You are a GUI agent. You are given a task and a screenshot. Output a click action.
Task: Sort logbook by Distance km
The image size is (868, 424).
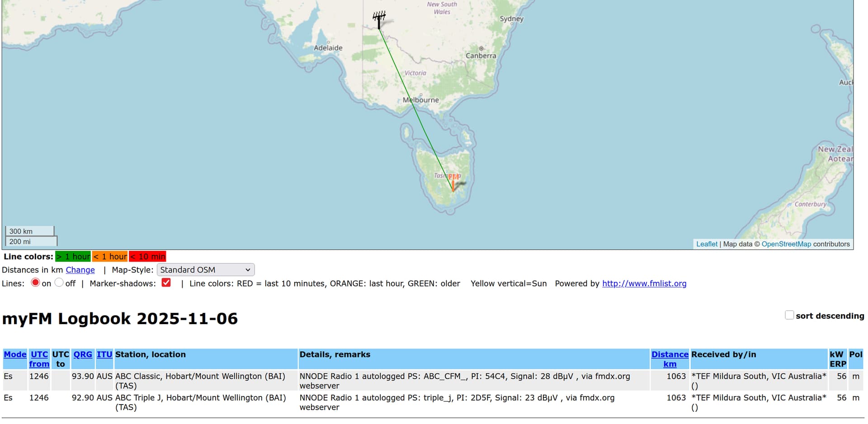(x=670, y=359)
